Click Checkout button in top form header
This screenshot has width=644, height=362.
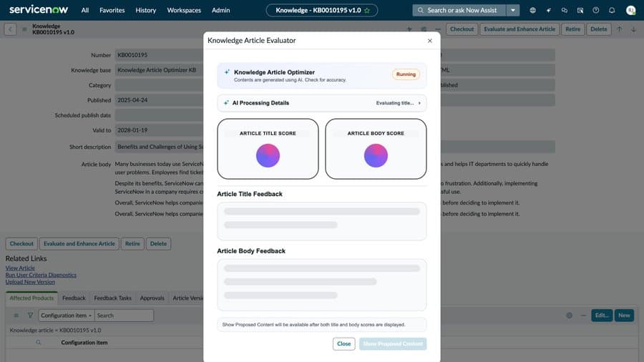tap(462, 29)
